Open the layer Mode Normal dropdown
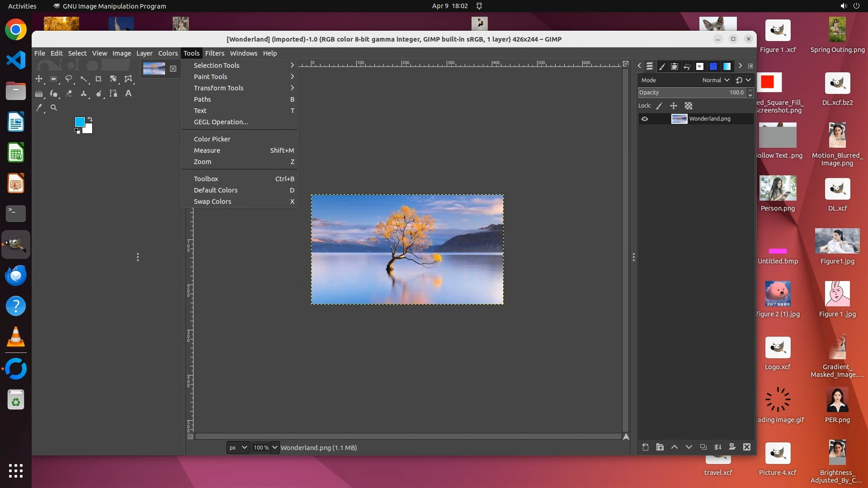The width and height of the screenshot is (868, 488). (716, 80)
